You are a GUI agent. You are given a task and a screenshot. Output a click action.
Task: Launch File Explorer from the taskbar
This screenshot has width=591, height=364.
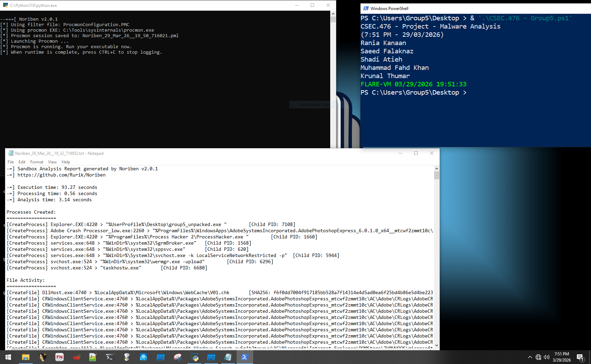(x=26, y=357)
